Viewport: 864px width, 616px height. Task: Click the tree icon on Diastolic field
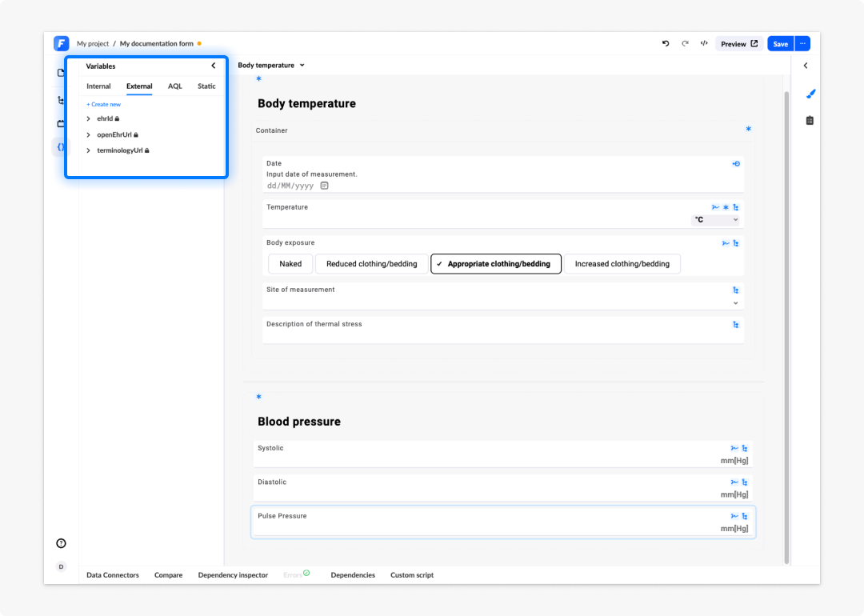click(745, 482)
